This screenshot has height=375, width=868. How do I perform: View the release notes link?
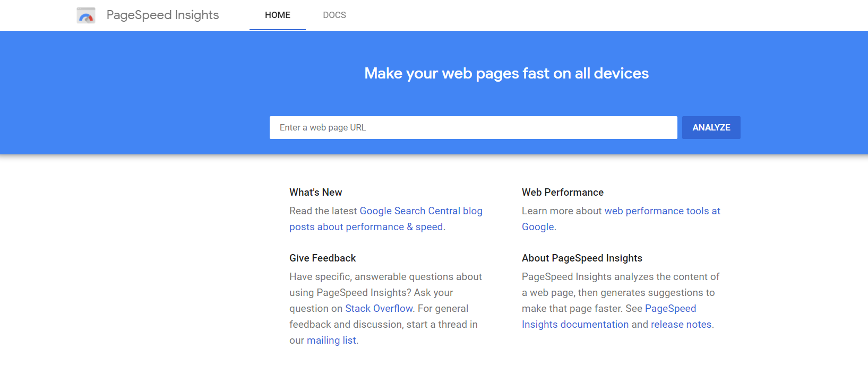point(681,324)
